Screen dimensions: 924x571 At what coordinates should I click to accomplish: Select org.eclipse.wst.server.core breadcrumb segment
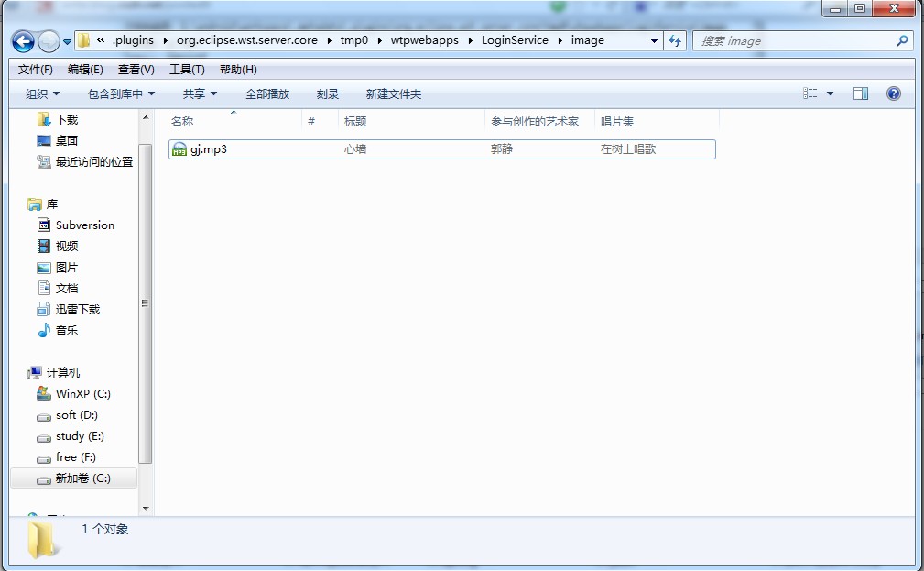click(247, 40)
